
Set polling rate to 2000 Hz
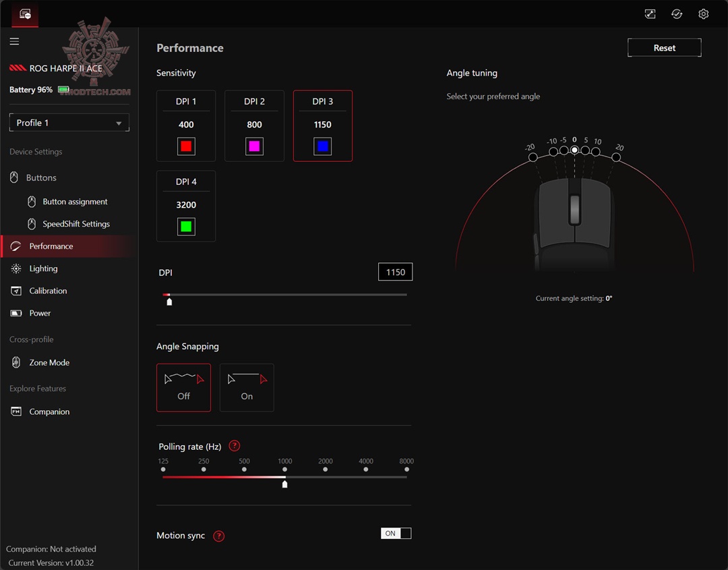(x=326, y=469)
